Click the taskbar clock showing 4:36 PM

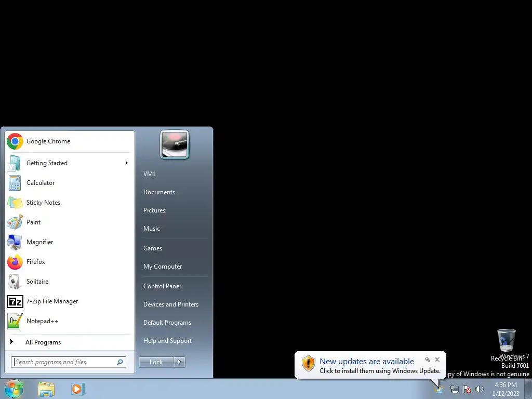tap(506, 385)
